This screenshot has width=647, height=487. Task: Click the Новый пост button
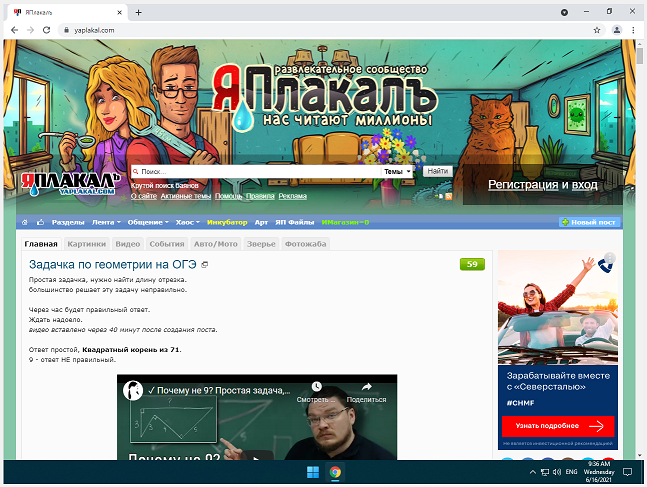(589, 222)
